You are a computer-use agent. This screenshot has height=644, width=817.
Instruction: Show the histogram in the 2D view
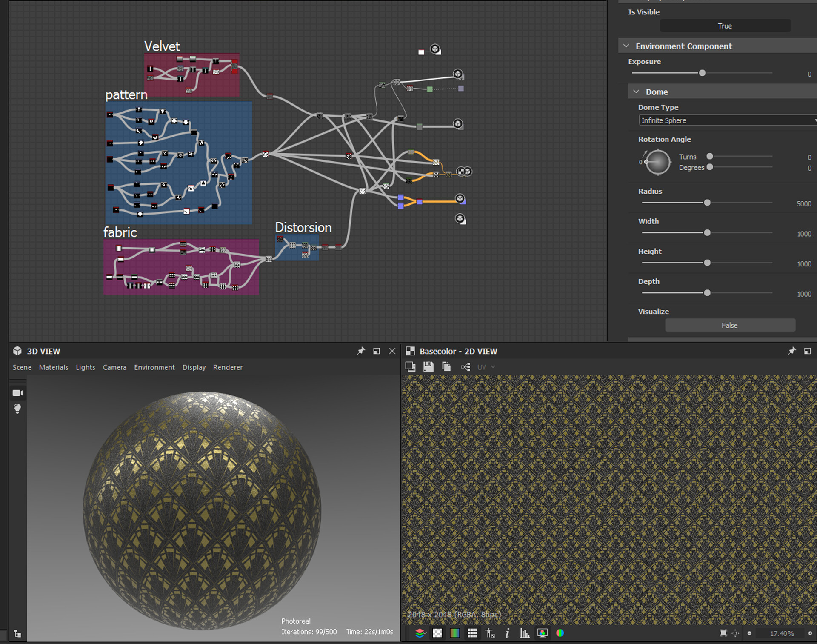[525, 633]
